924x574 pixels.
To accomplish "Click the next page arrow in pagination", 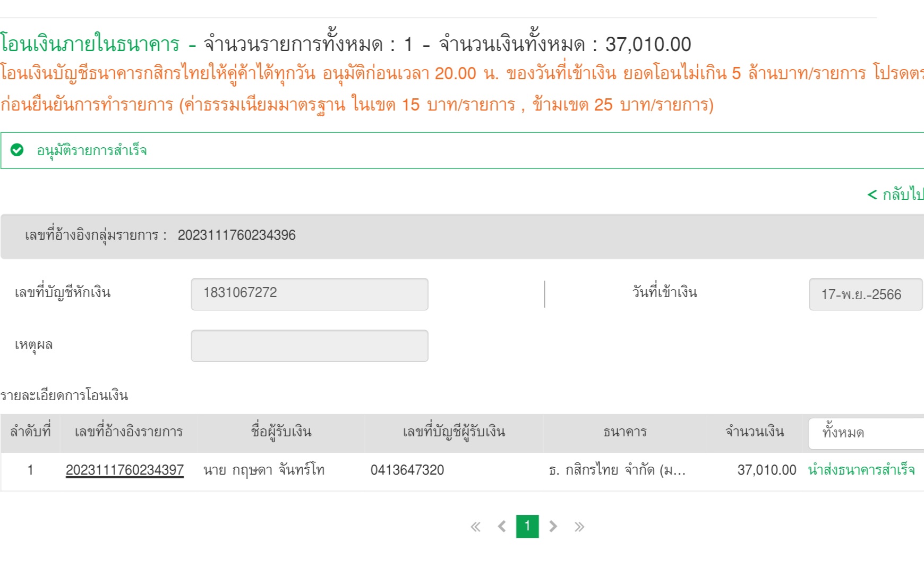I will 553,527.
